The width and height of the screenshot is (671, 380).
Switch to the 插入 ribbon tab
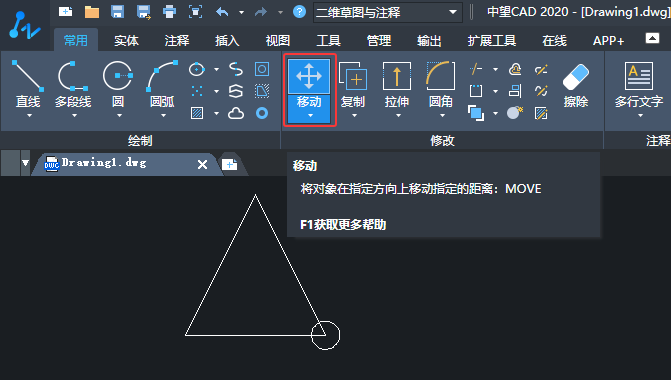[x=227, y=41]
